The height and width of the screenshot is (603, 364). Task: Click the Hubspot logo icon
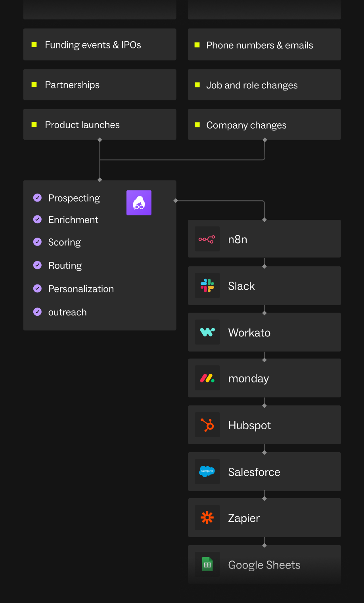[207, 425]
